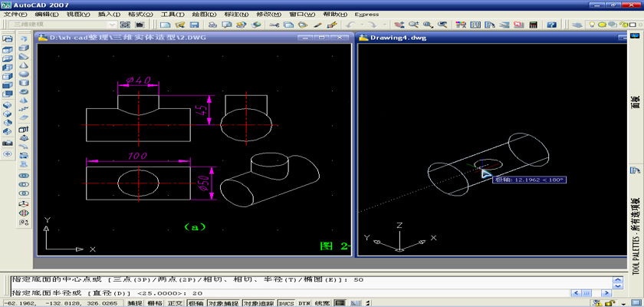This screenshot has height=307, width=644.
Task: Activate the Drawing4.dwg window title bar
Action: click(491, 38)
